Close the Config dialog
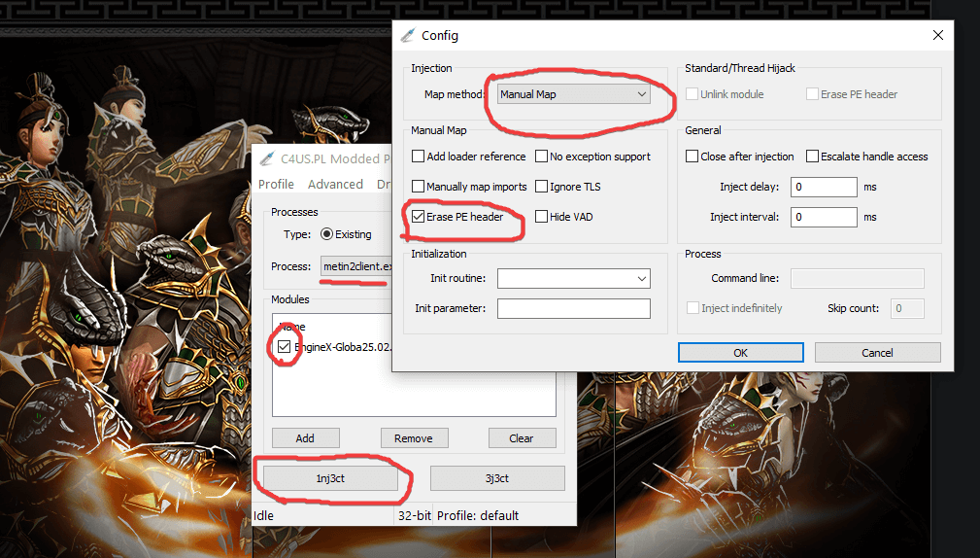This screenshot has width=980, height=558. click(937, 35)
